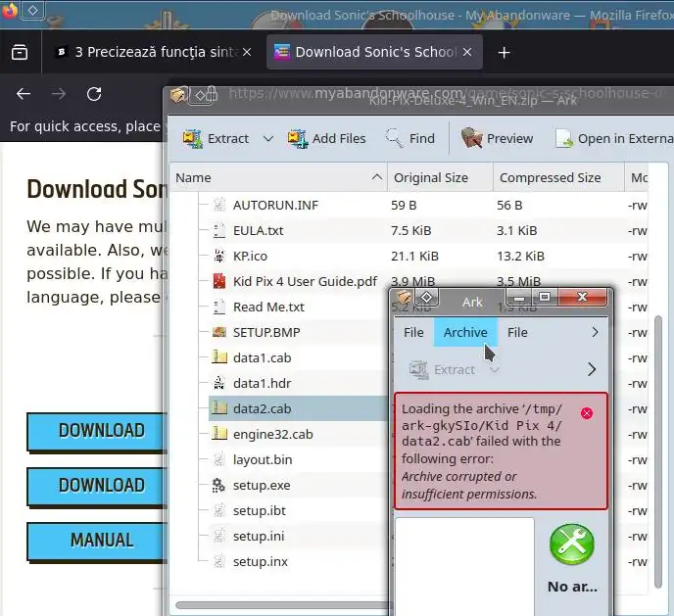Click the gears icon beside setup.exe
Screen dimensions: 674x616
(219, 485)
